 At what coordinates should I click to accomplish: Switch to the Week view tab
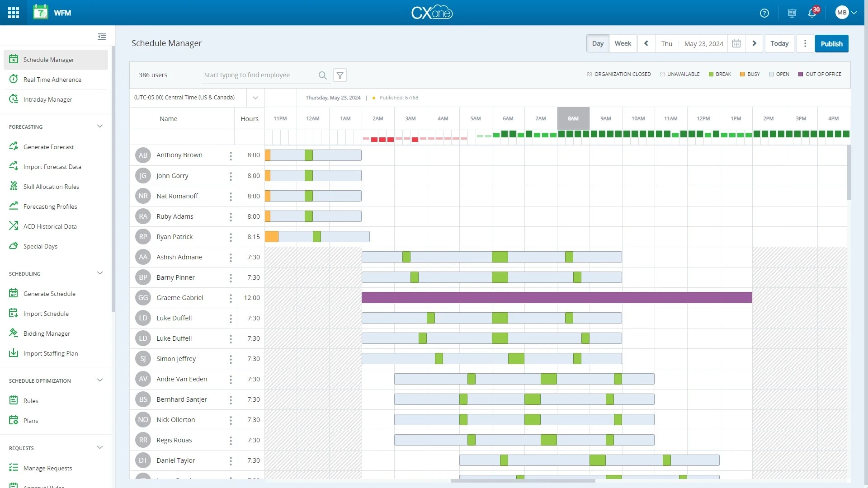click(x=623, y=43)
